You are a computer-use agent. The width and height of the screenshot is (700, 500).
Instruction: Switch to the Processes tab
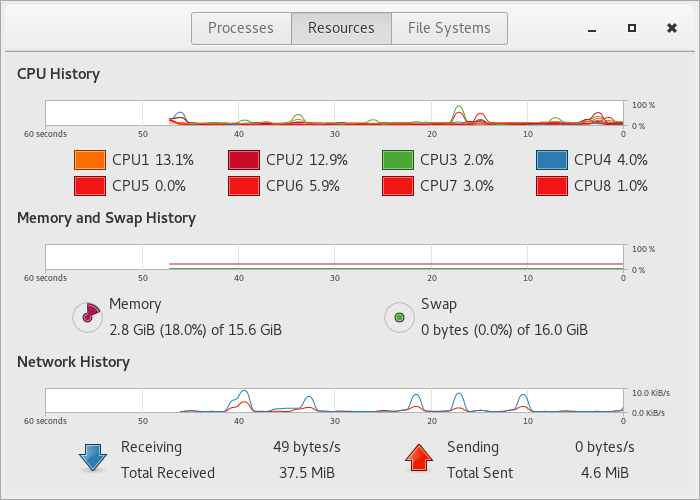(240, 28)
